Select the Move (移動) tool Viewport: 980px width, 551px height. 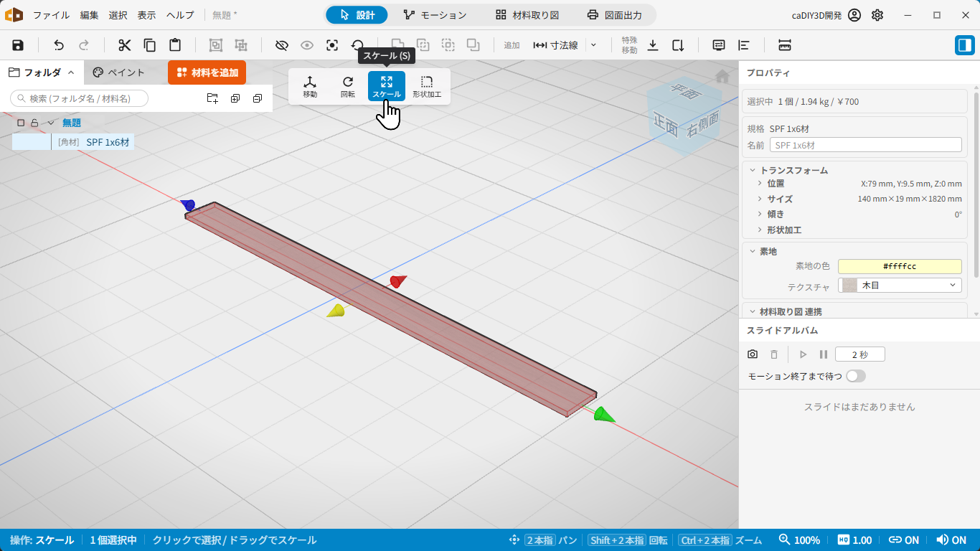coord(310,86)
